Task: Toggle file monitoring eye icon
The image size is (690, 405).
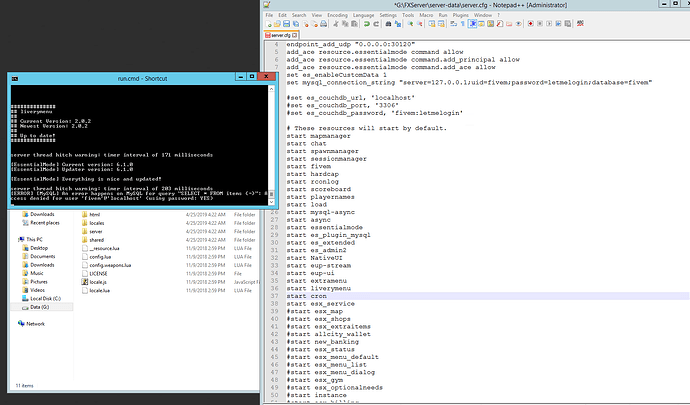Action: [518, 24]
